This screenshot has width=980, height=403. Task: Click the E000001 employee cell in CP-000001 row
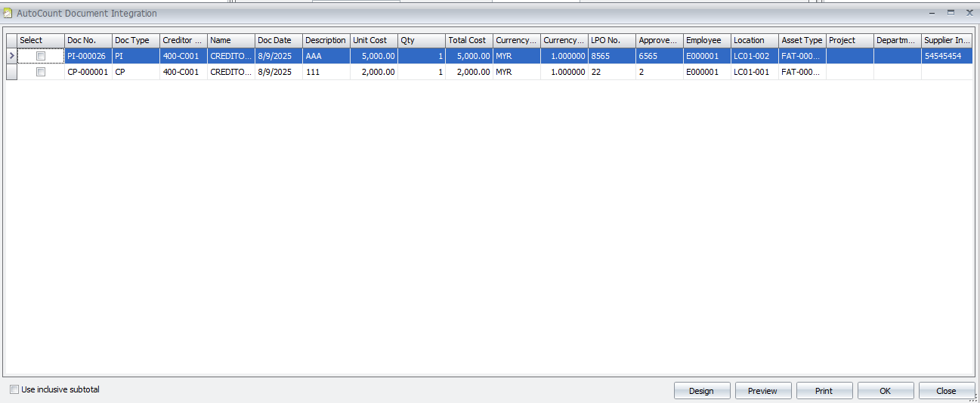click(707, 72)
